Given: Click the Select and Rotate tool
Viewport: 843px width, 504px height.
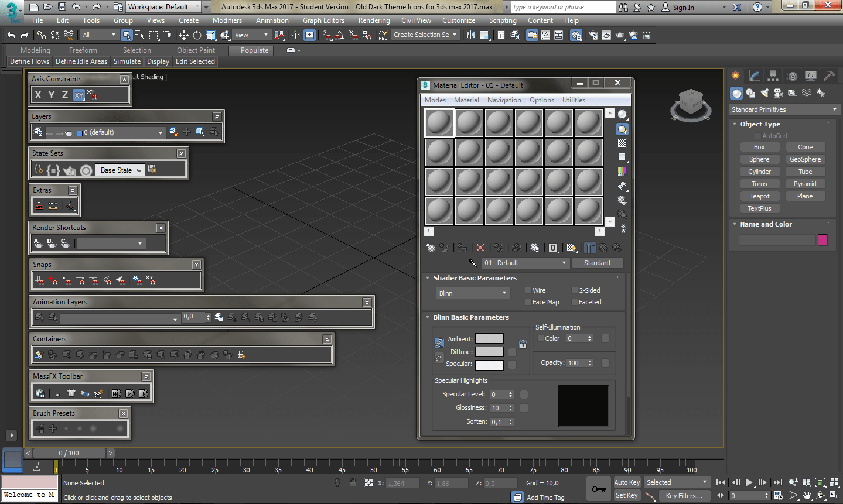Looking at the screenshot, I should coord(197,35).
